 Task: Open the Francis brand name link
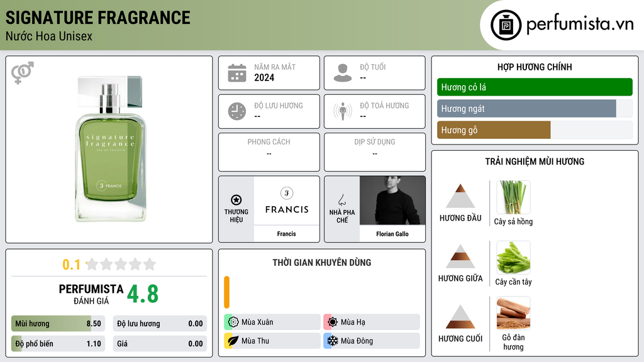point(286,234)
